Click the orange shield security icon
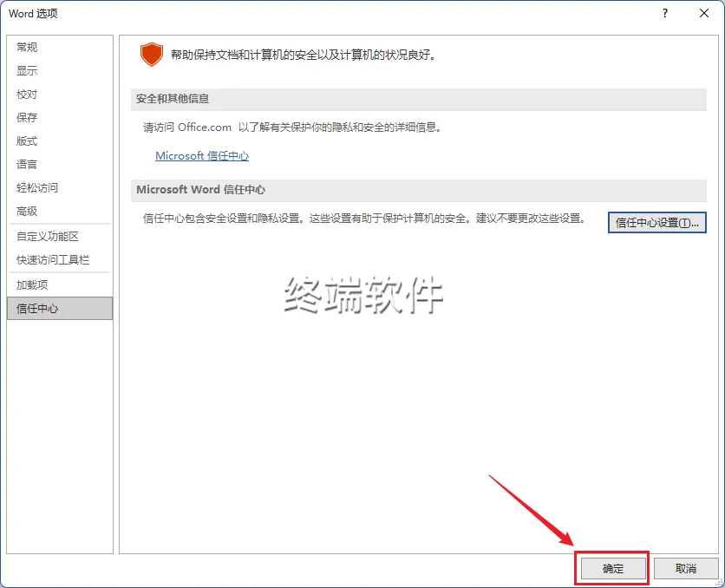Image resolution: width=725 pixels, height=588 pixels. click(152, 55)
